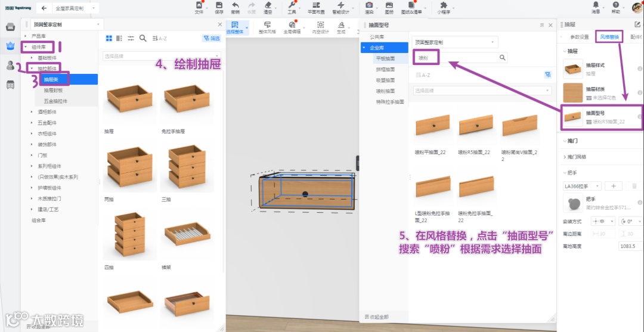Open the 全屋家具定制 dropdown in title bar

(x=75, y=8)
